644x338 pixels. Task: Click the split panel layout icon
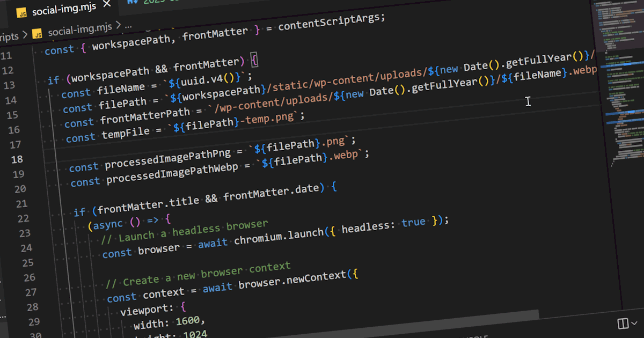tap(623, 324)
